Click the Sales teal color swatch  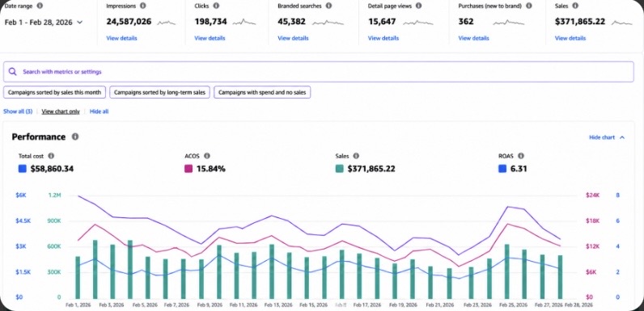(339, 169)
